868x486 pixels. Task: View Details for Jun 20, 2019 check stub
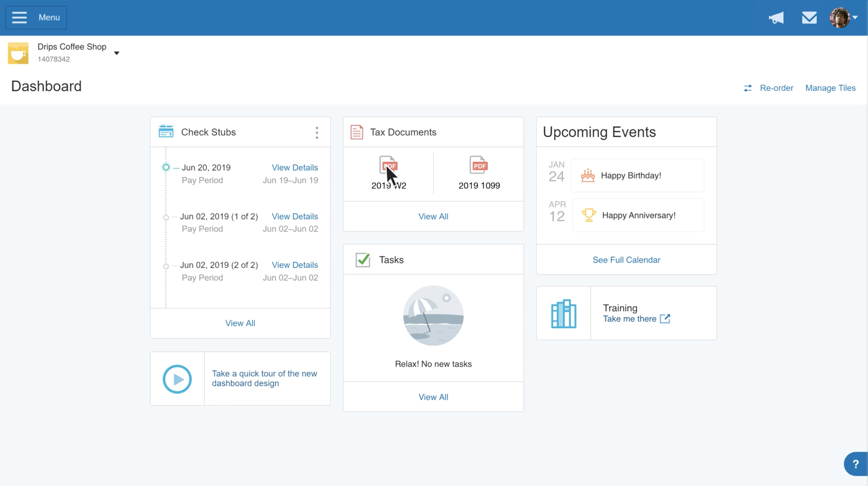[x=295, y=168]
